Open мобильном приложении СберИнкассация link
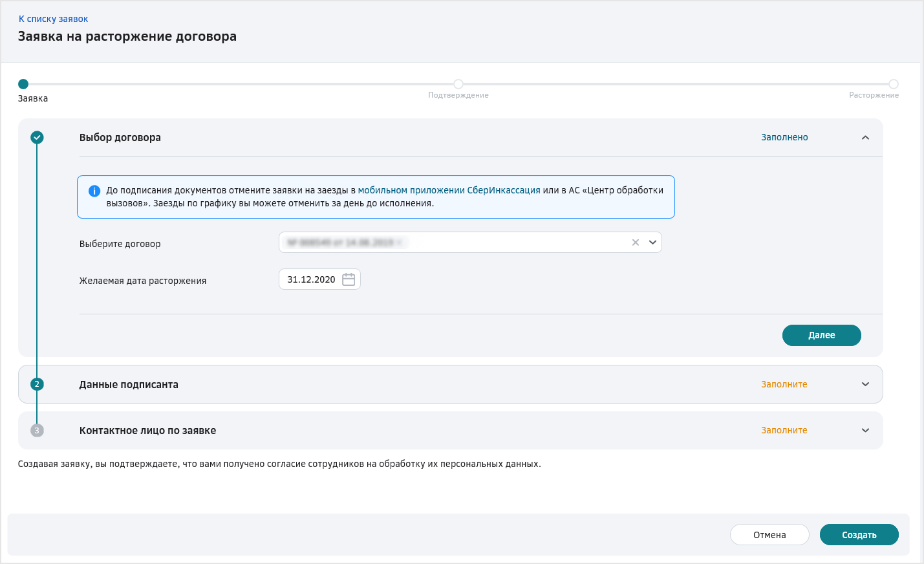 (x=449, y=190)
